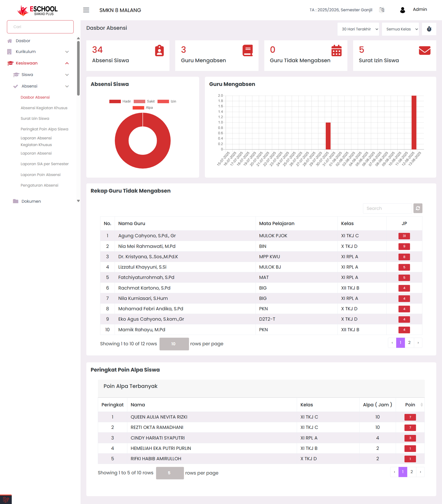Click the Surat Izin Siswa envelope icon
Viewport: 442px width, 504px height.
point(424,51)
